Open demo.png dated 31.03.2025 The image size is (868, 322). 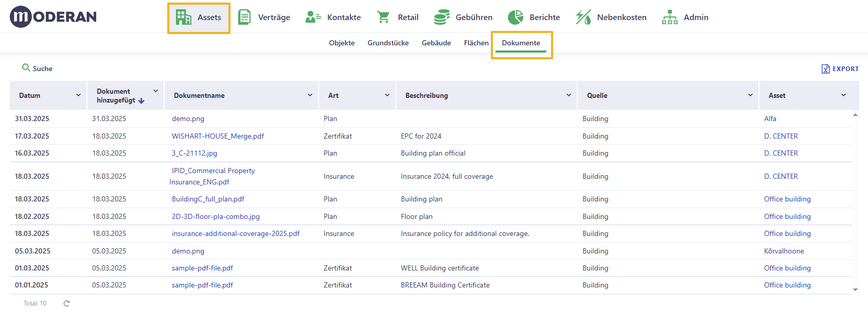click(x=188, y=118)
